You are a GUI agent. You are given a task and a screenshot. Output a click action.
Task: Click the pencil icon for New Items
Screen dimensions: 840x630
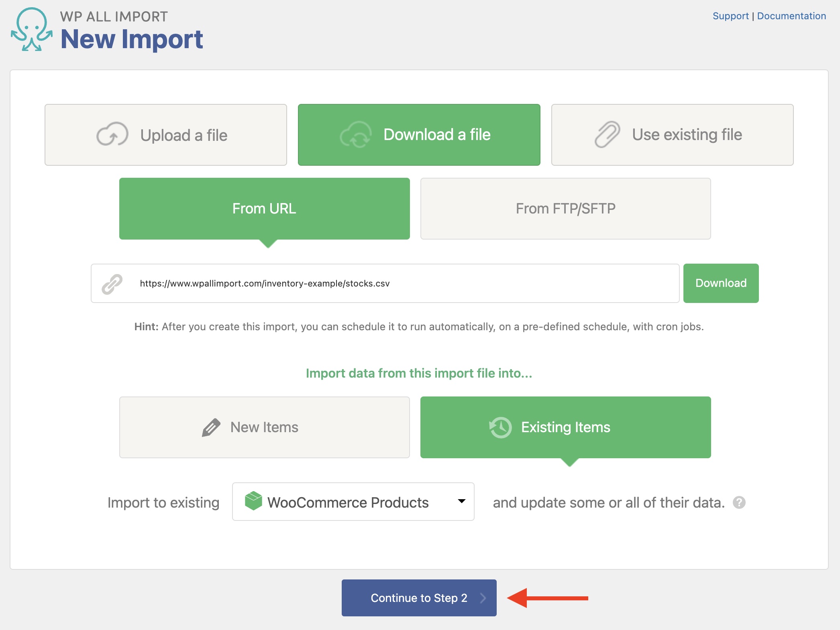click(x=211, y=427)
